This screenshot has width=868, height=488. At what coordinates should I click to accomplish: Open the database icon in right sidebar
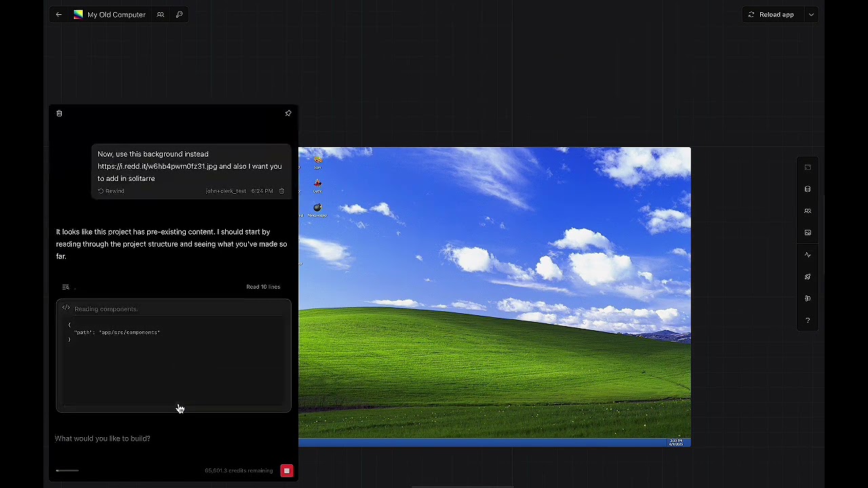pos(808,189)
